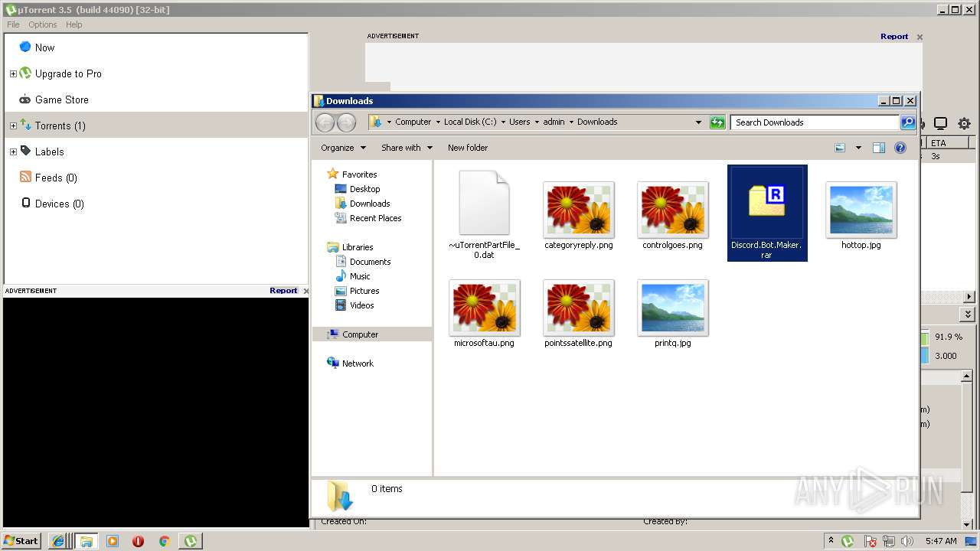Select Labels in uTorrent sidebar
This screenshot has width=980, height=551.
49,152
